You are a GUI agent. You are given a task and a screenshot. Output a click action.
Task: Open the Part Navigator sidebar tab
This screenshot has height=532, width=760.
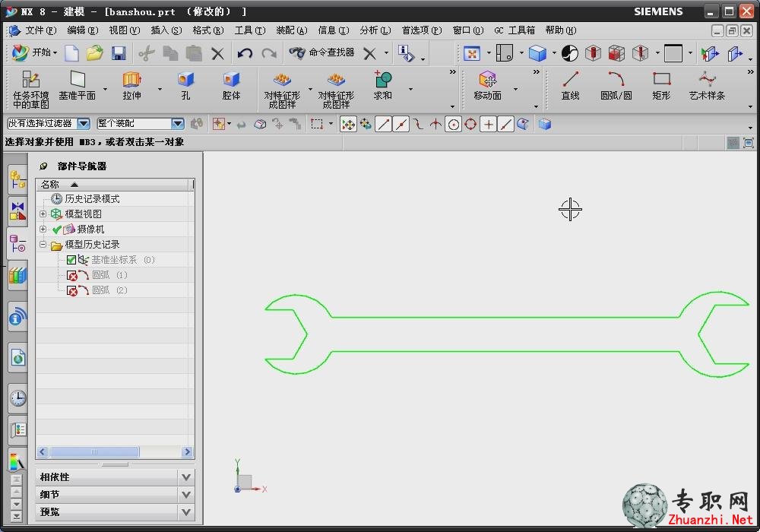(18, 243)
